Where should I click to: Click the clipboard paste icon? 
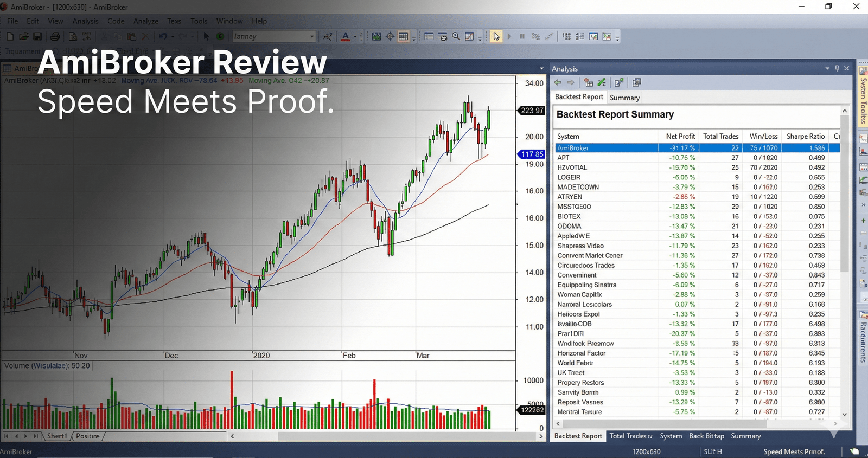tap(131, 36)
